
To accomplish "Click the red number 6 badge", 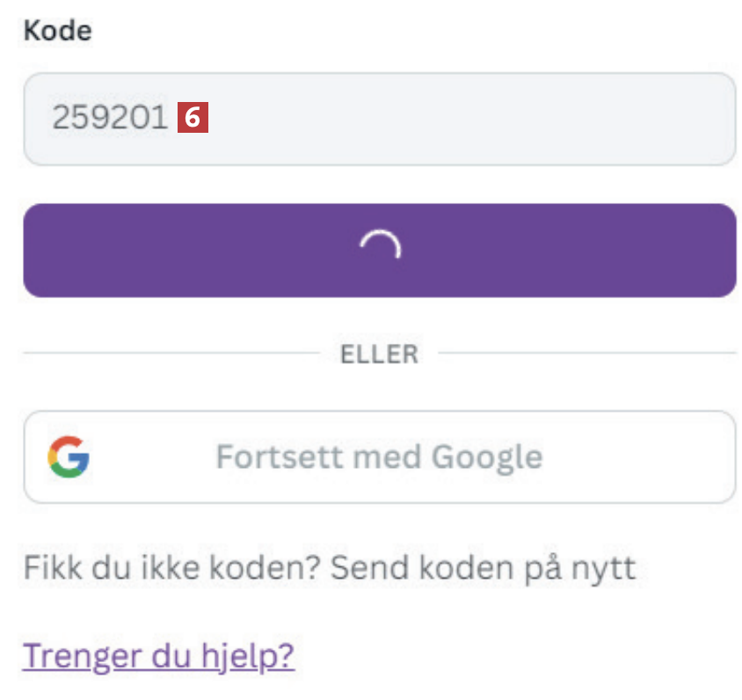I will coord(193,118).
